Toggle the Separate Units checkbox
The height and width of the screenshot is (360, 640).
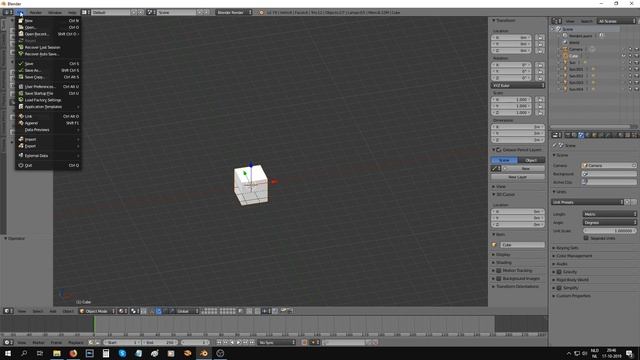[586, 238]
